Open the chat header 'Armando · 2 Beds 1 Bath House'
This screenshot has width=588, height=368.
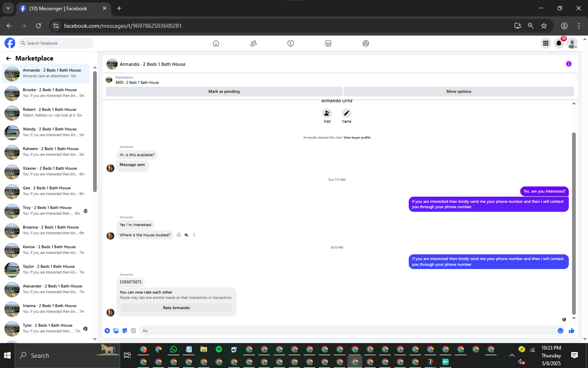pos(152,64)
